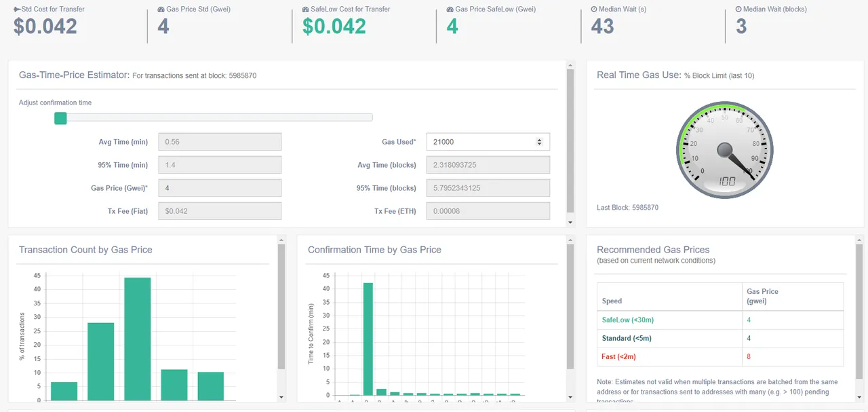Click the SafeLow gas price value 4

point(749,320)
